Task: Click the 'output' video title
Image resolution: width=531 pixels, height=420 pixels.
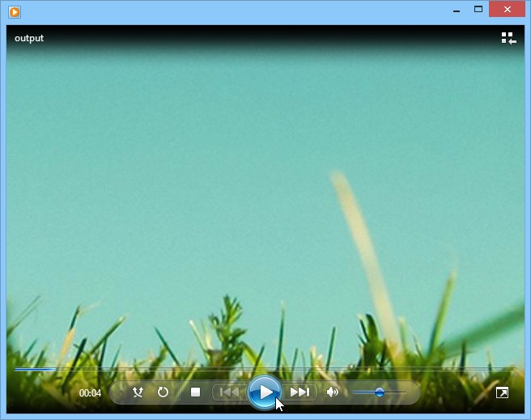Action: (x=29, y=38)
